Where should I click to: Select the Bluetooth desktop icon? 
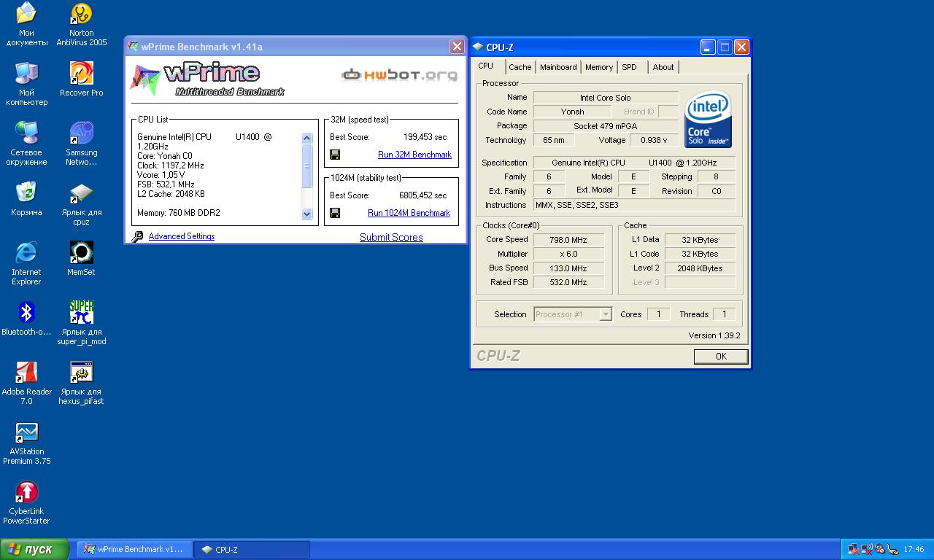[x=26, y=318]
